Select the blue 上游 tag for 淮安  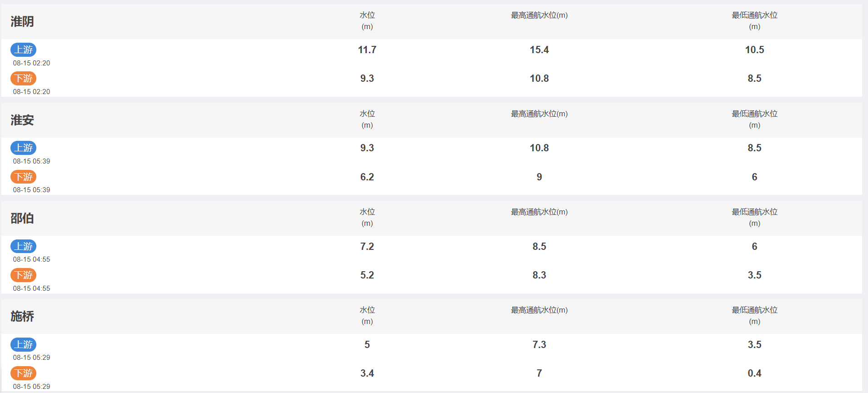(x=23, y=148)
